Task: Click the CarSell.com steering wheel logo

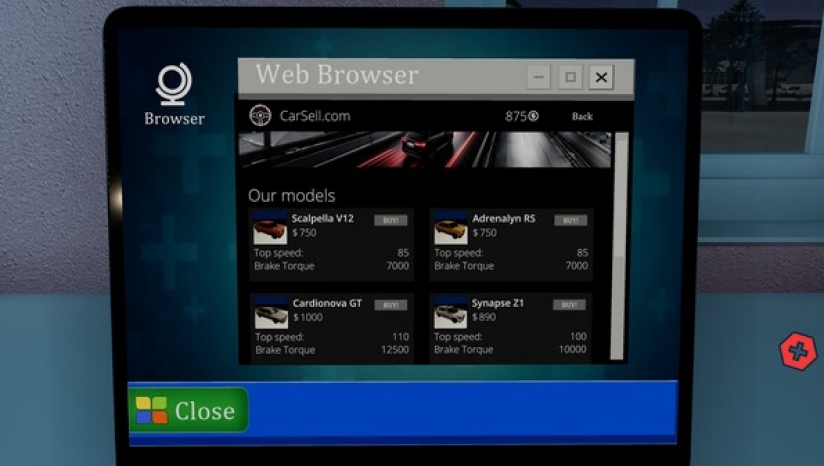Action: 260,116
